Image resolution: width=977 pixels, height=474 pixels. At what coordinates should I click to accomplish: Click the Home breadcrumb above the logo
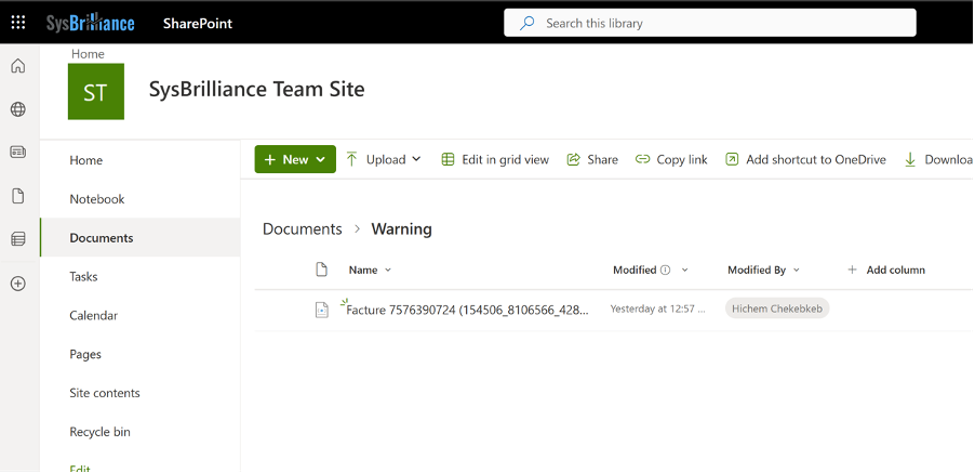coord(88,54)
